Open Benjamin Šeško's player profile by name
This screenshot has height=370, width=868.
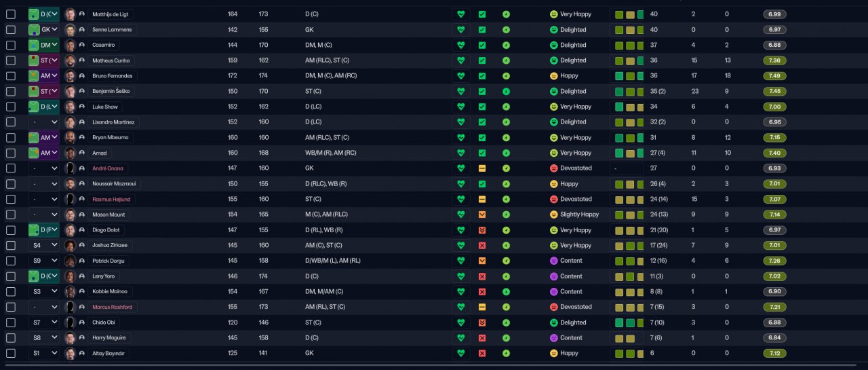pyautogui.click(x=113, y=91)
